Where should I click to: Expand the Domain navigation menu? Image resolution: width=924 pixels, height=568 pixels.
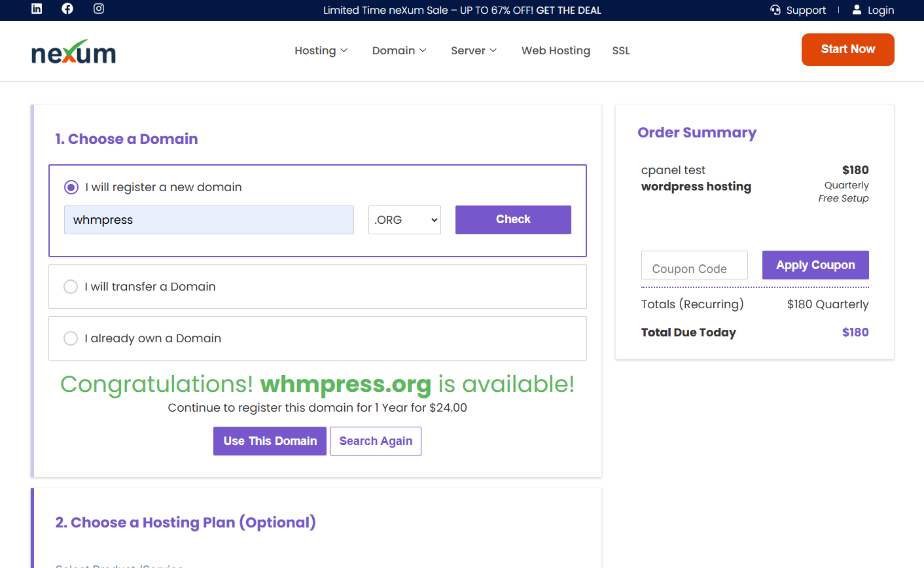[399, 50]
